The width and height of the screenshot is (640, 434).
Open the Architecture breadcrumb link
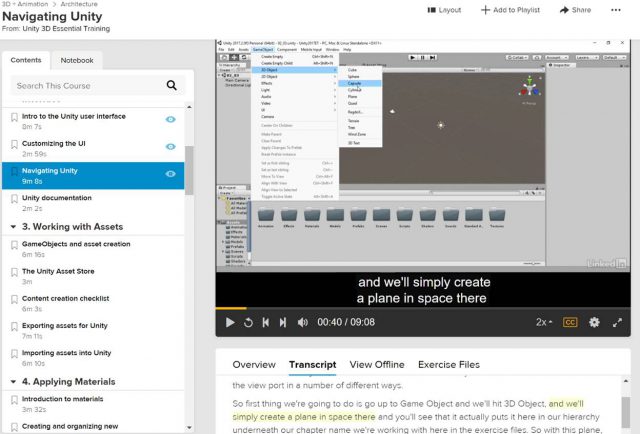pos(79,4)
